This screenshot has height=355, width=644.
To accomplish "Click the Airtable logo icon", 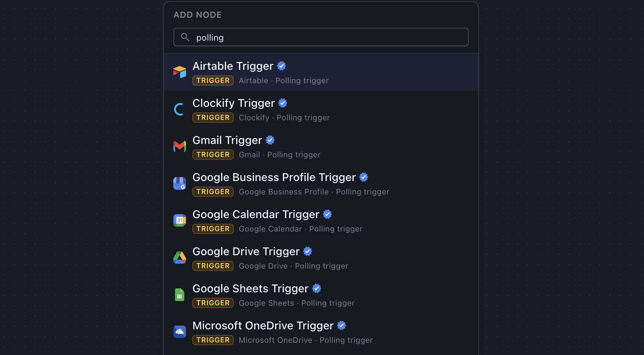I will coord(180,72).
